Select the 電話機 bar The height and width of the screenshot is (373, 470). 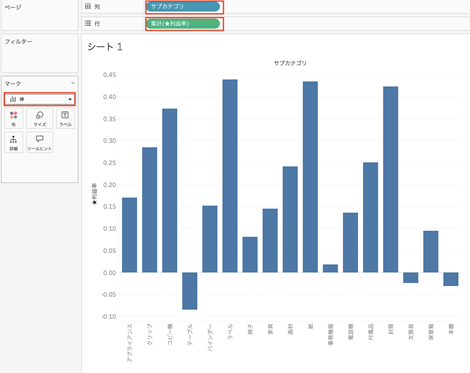350,243
